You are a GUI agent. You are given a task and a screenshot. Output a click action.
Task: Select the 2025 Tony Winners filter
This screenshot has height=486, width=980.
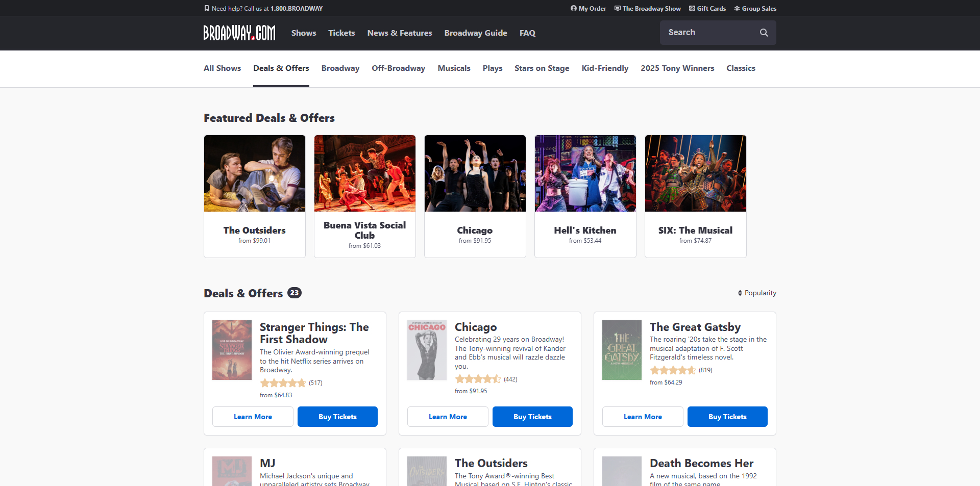tap(677, 68)
